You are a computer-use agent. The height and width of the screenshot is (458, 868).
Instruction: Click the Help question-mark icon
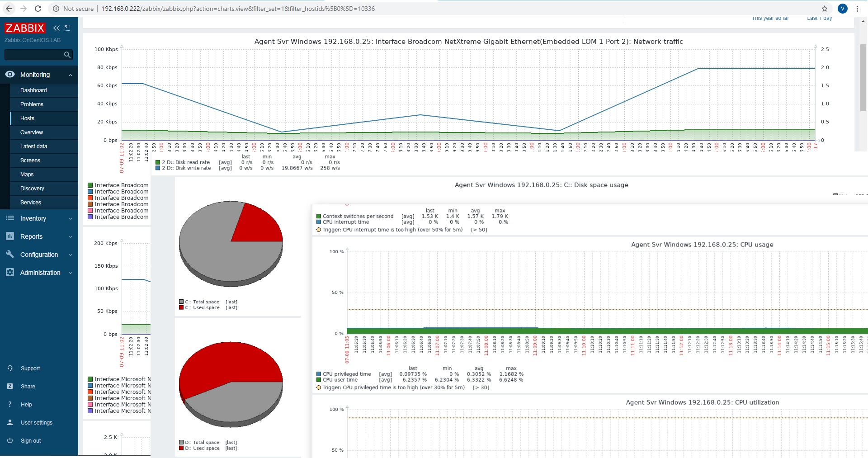[10, 404]
